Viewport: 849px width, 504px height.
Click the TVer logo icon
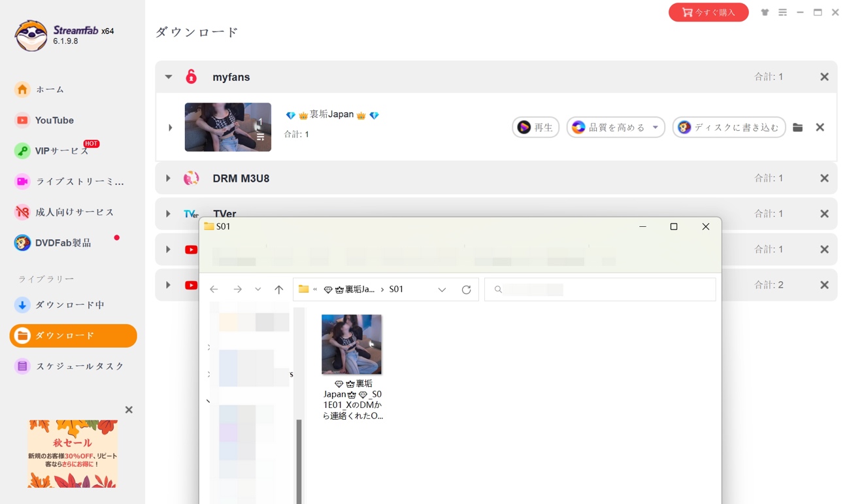pos(191,214)
